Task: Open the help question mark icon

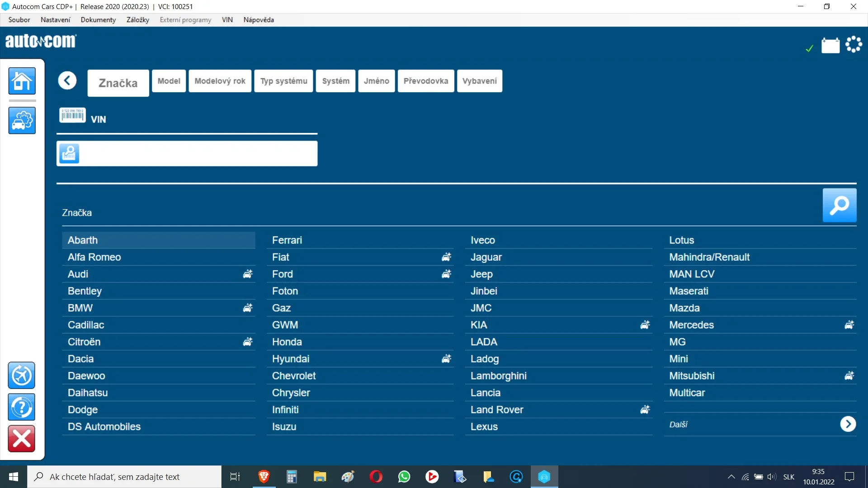Action: pyautogui.click(x=21, y=407)
